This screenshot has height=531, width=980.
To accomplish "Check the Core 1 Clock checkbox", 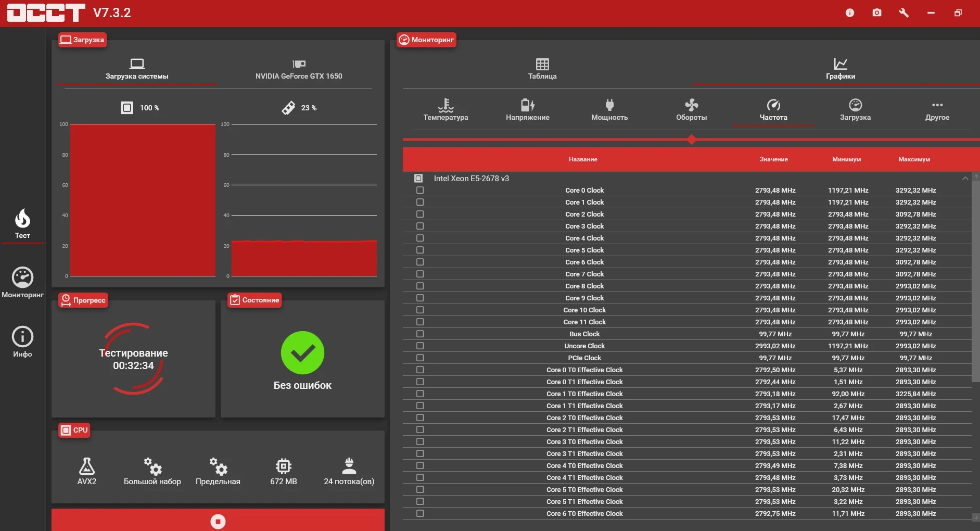I will (420, 202).
